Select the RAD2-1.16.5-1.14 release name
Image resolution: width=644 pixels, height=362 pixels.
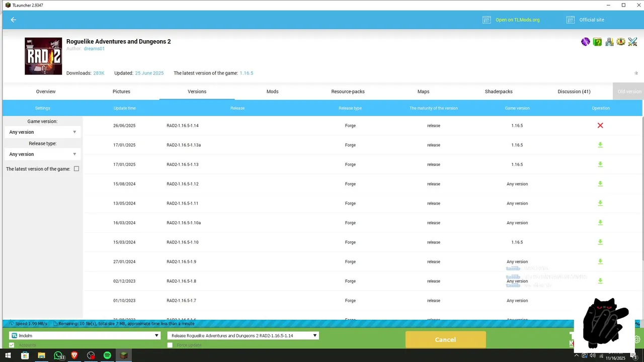(x=183, y=126)
